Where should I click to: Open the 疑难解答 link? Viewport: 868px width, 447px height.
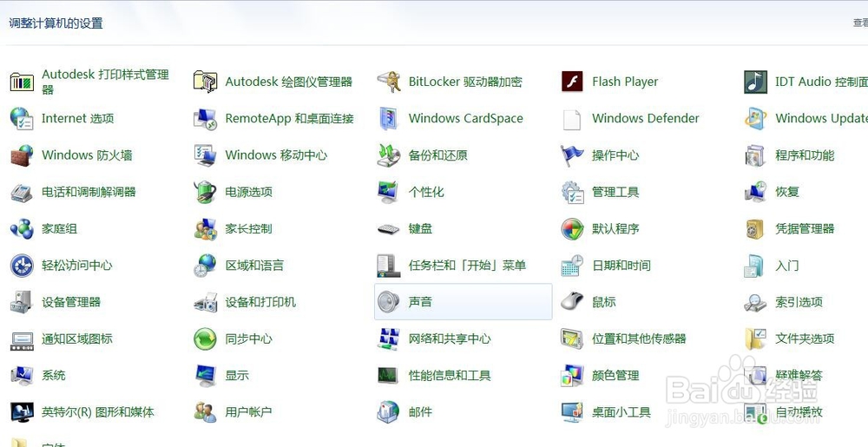coord(799,376)
